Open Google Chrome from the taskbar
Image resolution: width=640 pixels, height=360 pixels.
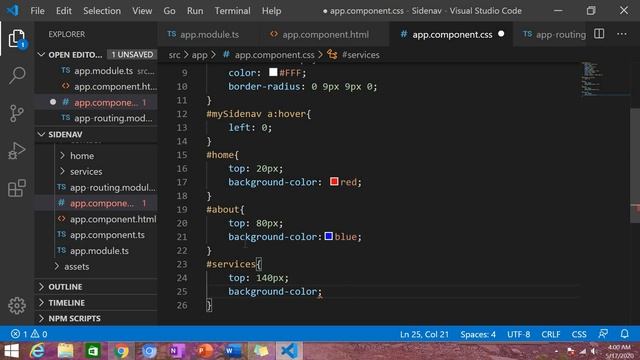(121, 351)
